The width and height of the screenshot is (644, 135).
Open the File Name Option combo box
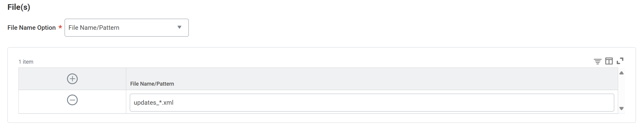[127, 28]
